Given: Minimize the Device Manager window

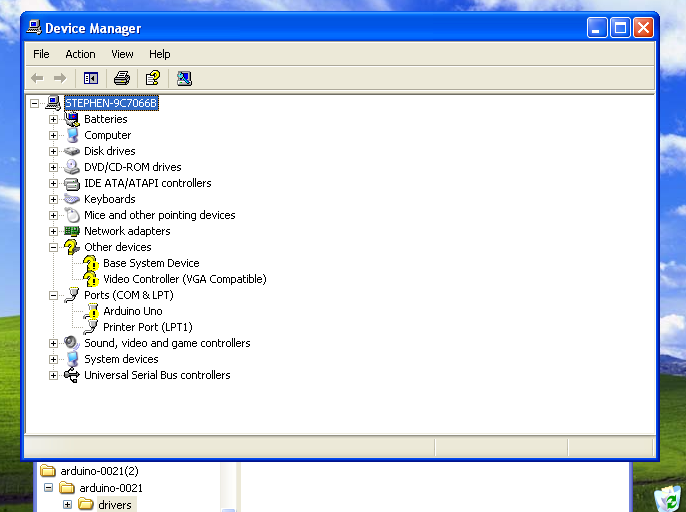Looking at the screenshot, I should tap(597, 28).
